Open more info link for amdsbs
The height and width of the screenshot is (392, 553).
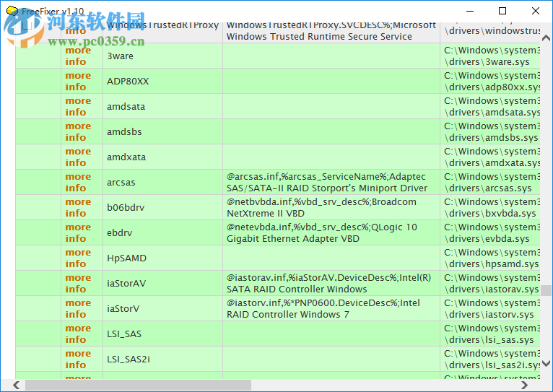(78, 131)
